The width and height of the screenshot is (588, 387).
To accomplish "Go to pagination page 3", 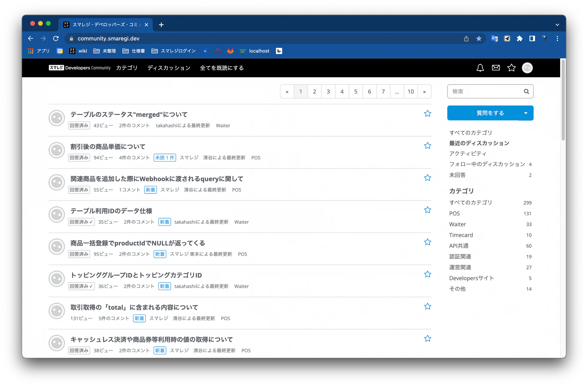I will point(328,92).
